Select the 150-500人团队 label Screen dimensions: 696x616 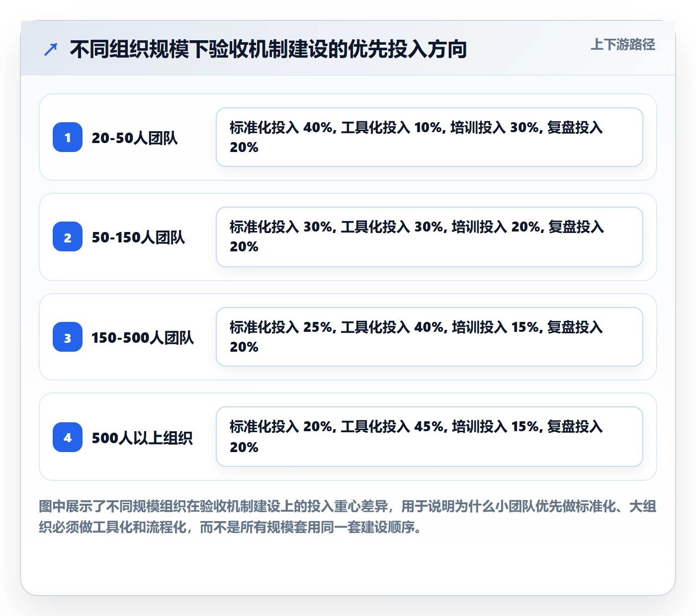[143, 337]
